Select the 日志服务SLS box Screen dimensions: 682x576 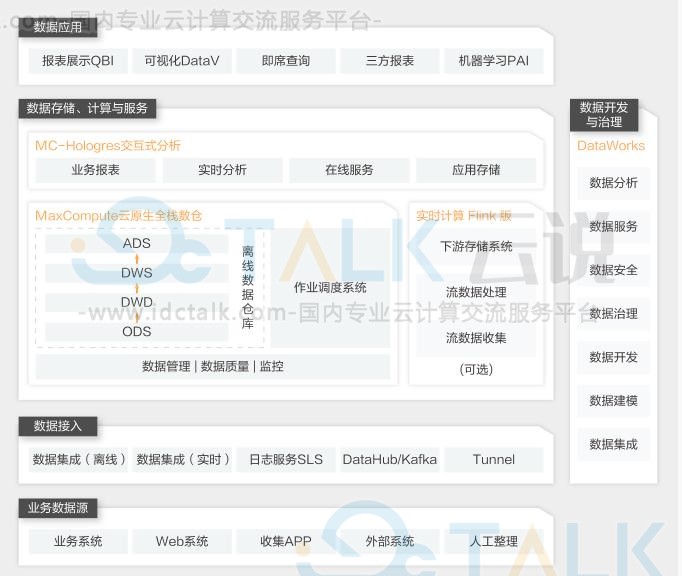[x=286, y=459]
